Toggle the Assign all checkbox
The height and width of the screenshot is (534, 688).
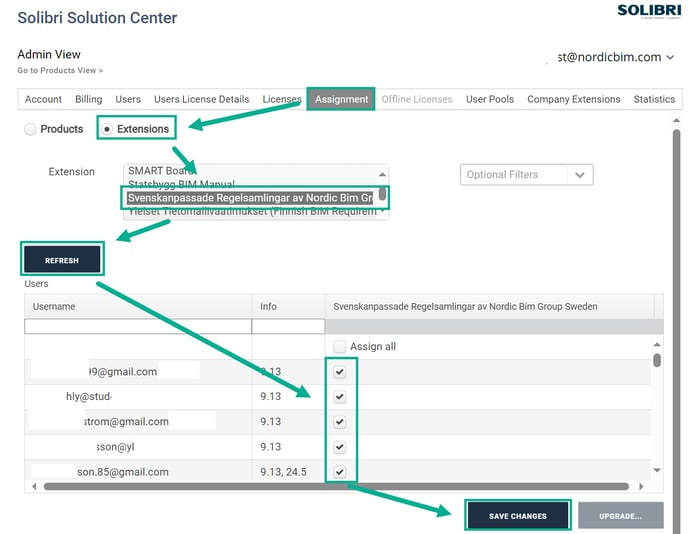pyautogui.click(x=339, y=347)
